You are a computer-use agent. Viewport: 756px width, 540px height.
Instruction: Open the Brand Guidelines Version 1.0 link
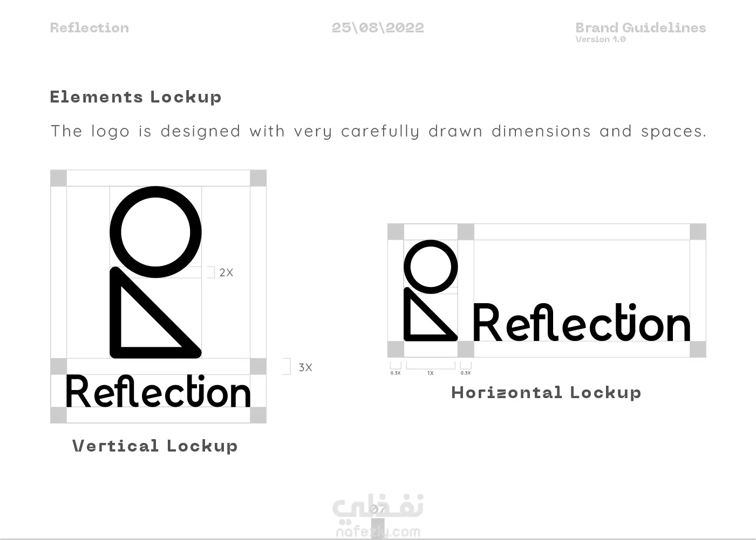[640, 31]
